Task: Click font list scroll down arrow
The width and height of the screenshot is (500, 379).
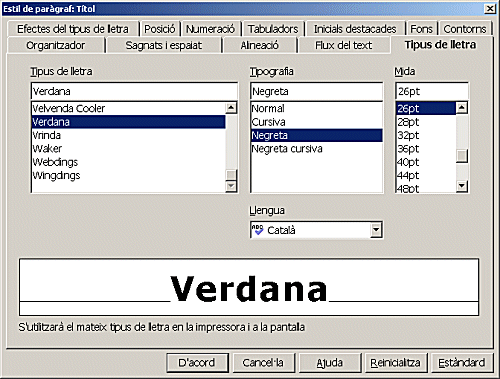Action: [231, 186]
